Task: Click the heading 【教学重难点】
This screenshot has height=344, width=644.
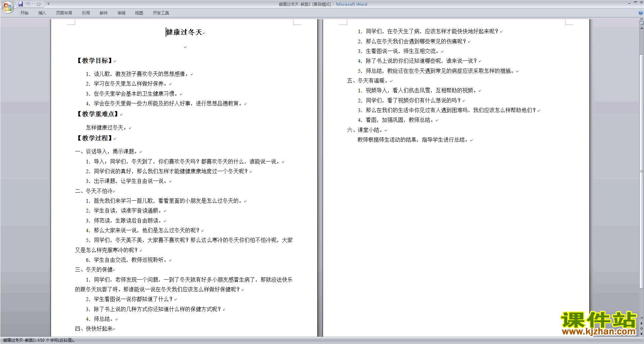Action: [98, 114]
